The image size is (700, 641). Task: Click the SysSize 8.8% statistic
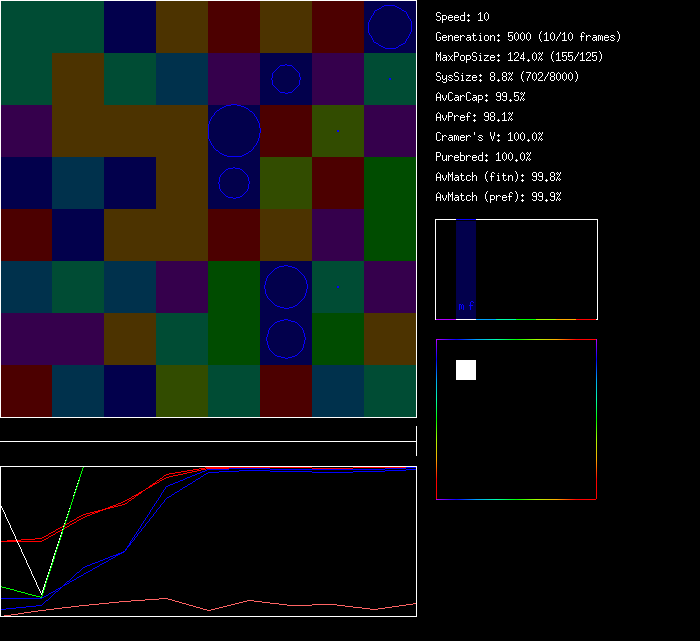coord(506,77)
